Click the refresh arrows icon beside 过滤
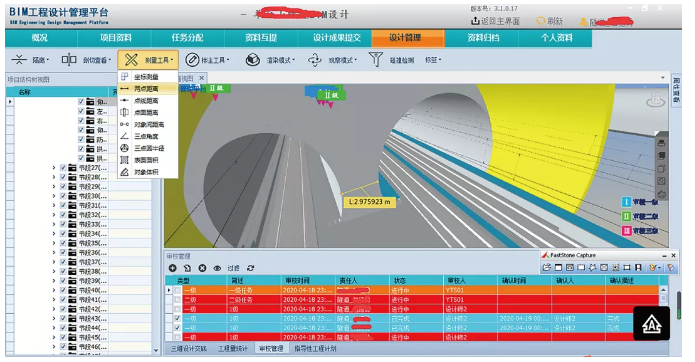The width and height of the screenshot is (695, 362). pyautogui.click(x=250, y=268)
